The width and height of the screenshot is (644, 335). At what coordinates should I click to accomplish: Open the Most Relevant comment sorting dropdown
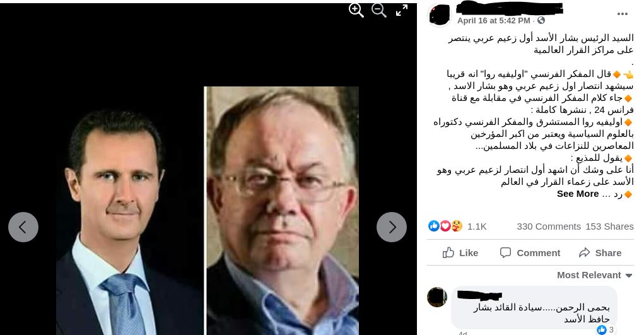pyautogui.click(x=594, y=275)
